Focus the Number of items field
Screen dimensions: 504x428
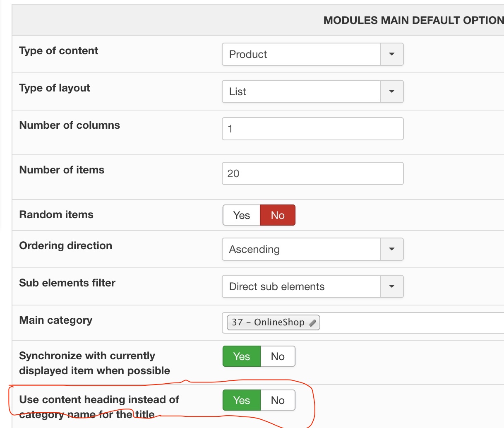point(312,173)
